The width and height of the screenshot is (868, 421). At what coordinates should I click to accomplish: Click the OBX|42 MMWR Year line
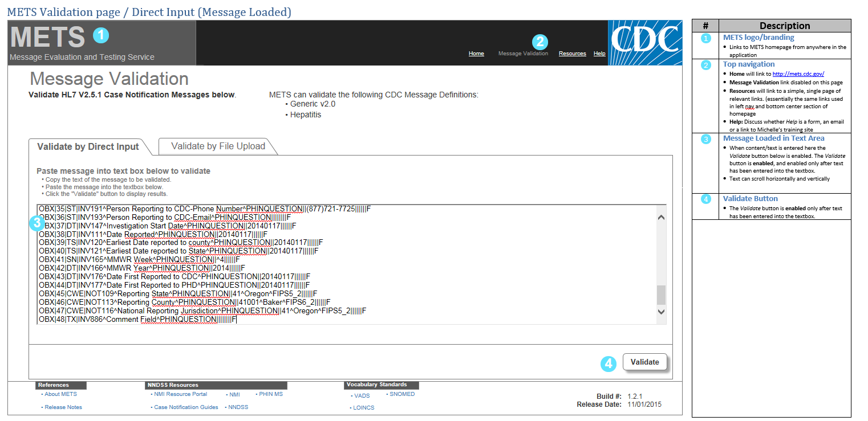point(141,268)
